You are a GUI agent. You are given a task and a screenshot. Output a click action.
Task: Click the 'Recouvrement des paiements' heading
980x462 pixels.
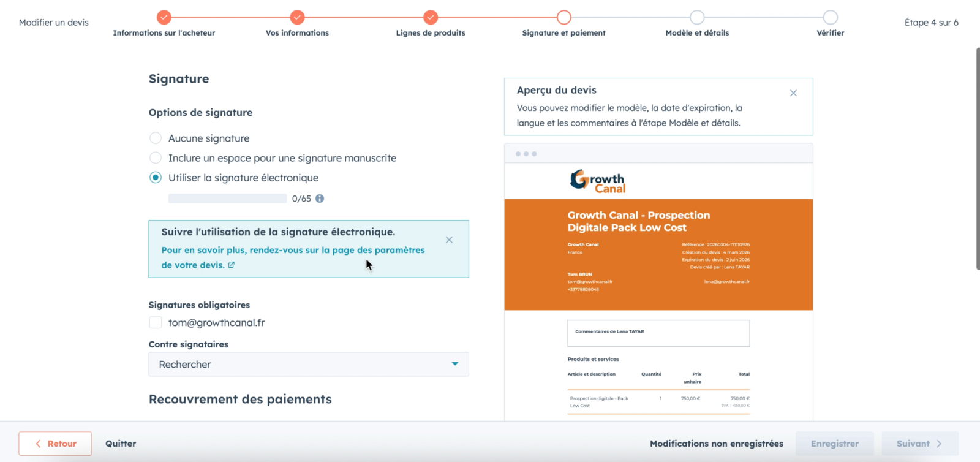click(240, 399)
